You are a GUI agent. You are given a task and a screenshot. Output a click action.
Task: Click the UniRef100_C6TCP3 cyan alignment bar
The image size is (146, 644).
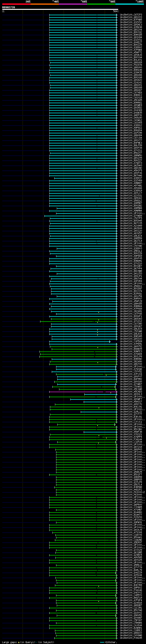coord(83,15)
